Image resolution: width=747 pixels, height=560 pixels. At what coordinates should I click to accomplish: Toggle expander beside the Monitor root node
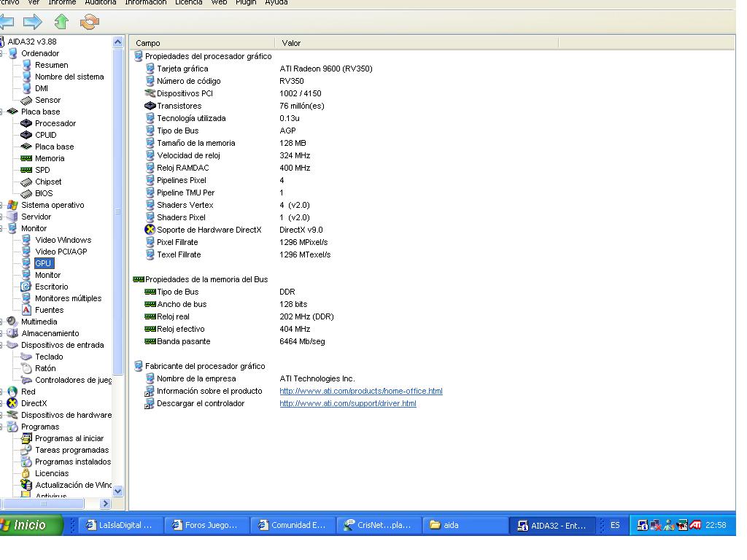pos(1,228)
